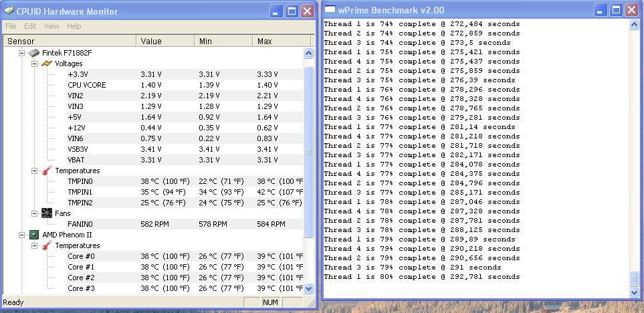Click the line with 292,781 seconds

pyautogui.click(x=422, y=277)
